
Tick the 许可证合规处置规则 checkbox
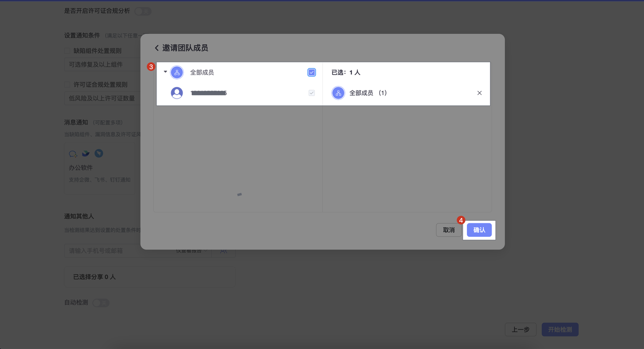click(67, 84)
